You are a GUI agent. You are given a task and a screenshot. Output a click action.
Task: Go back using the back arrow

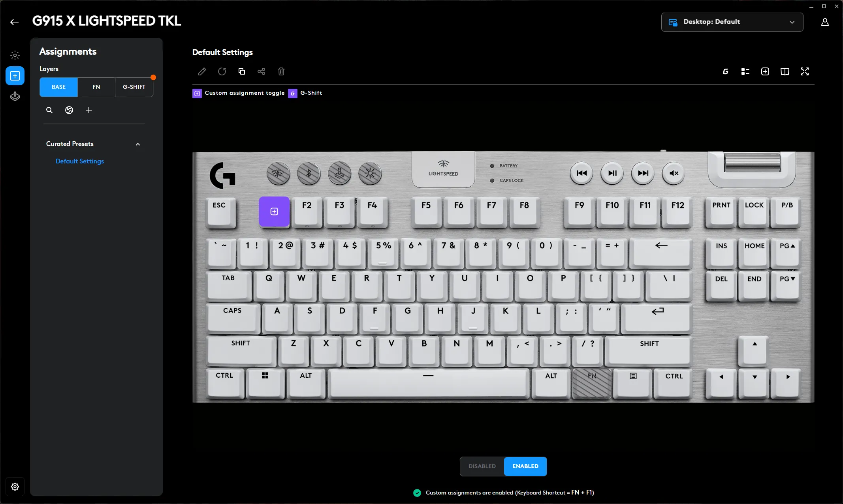tap(14, 22)
